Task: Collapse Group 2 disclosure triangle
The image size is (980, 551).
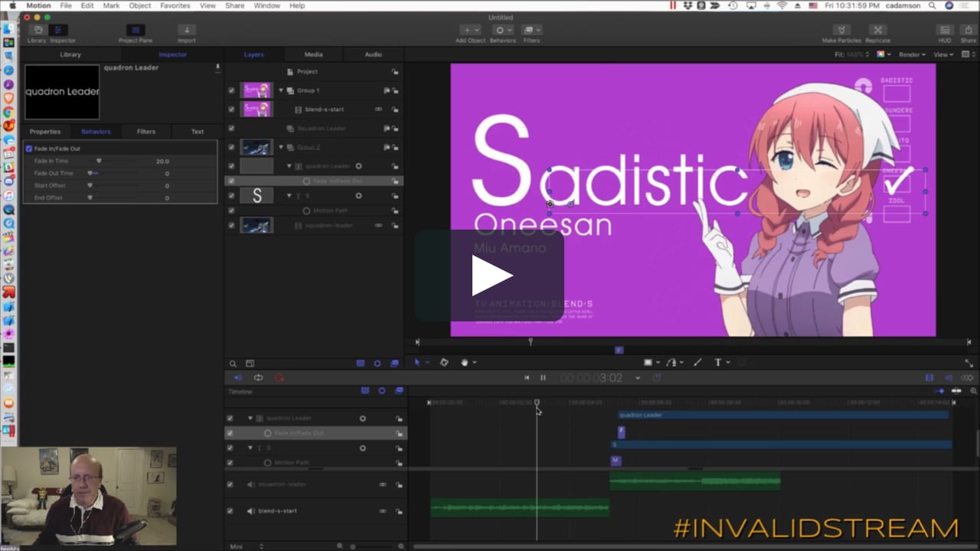Action: [x=281, y=147]
